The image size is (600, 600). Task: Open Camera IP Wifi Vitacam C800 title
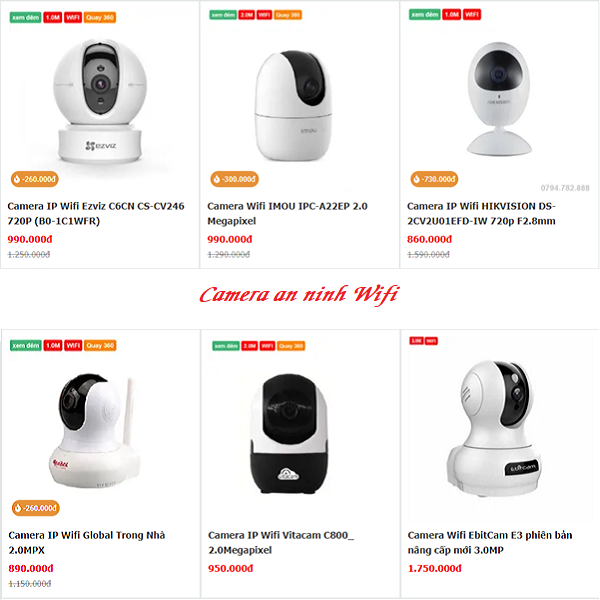tap(281, 543)
